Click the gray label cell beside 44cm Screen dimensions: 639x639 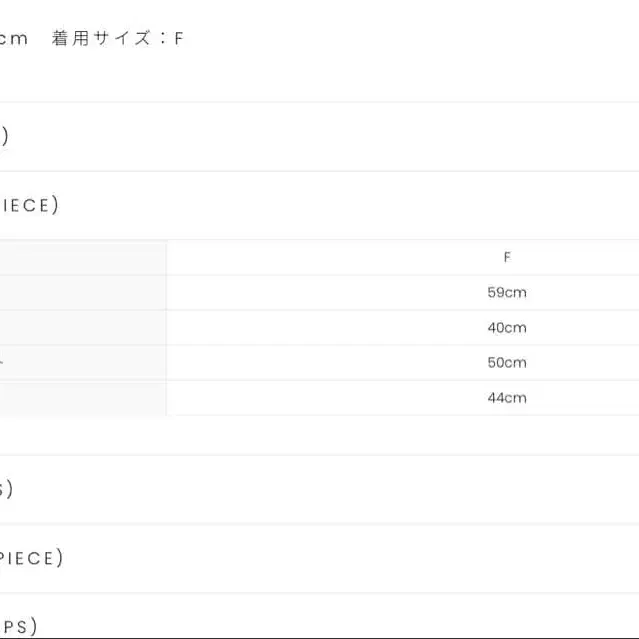tap(82, 398)
